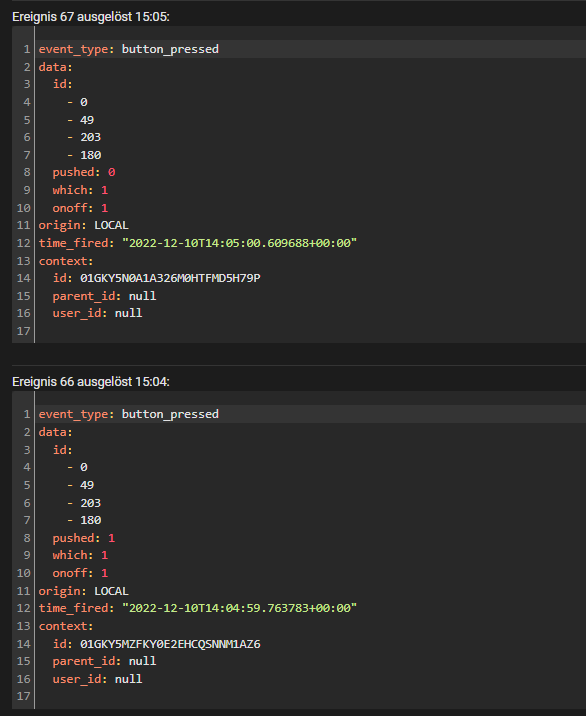
Task: Click 'pushed: 0' line in Ereignis 67
Action: [84, 172]
